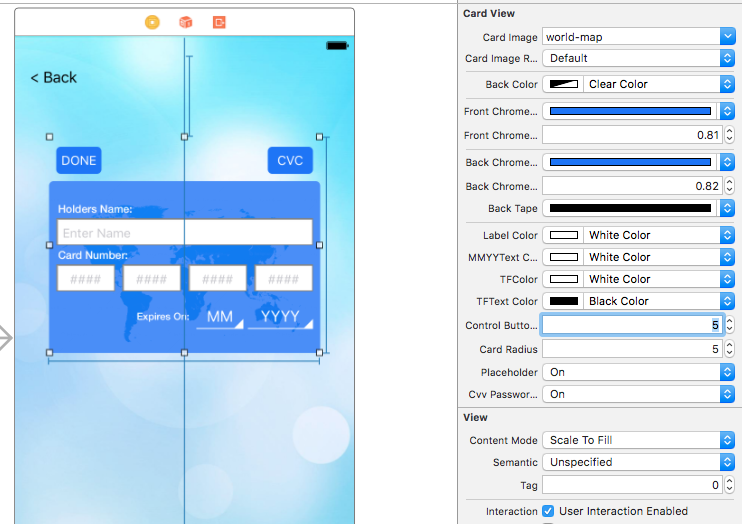Click the Back Tape black color well
742x524 pixels.
pyautogui.click(x=630, y=208)
